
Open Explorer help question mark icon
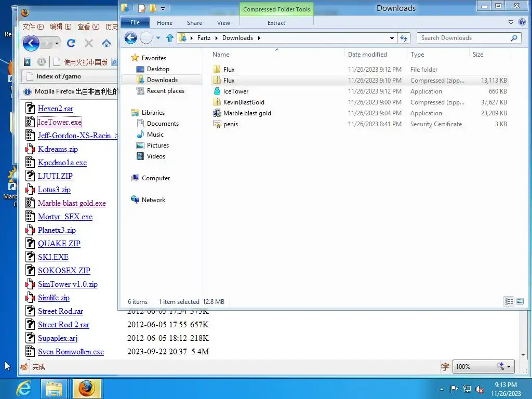coord(522,22)
